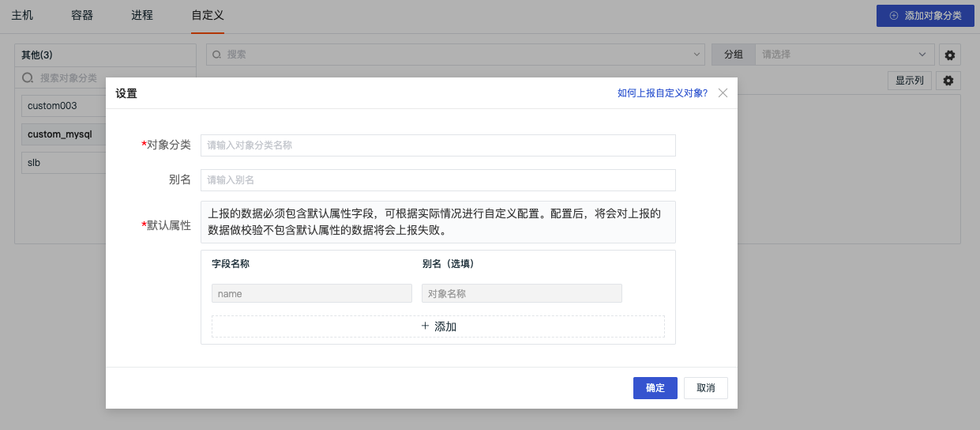The image size is (980, 430).
Task: Open the 进程 tab
Action: 142,16
